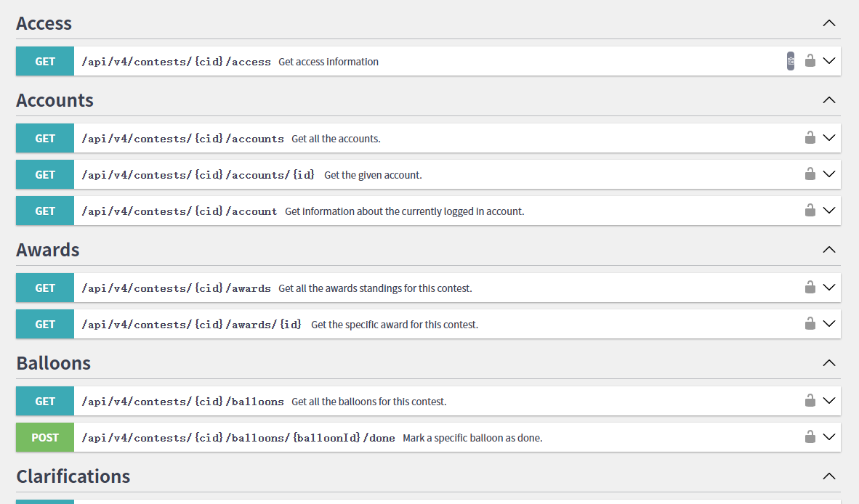The width and height of the screenshot is (859, 504).
Task: Open the /awards/{id} endpoint path
Action: click(191, 325)
